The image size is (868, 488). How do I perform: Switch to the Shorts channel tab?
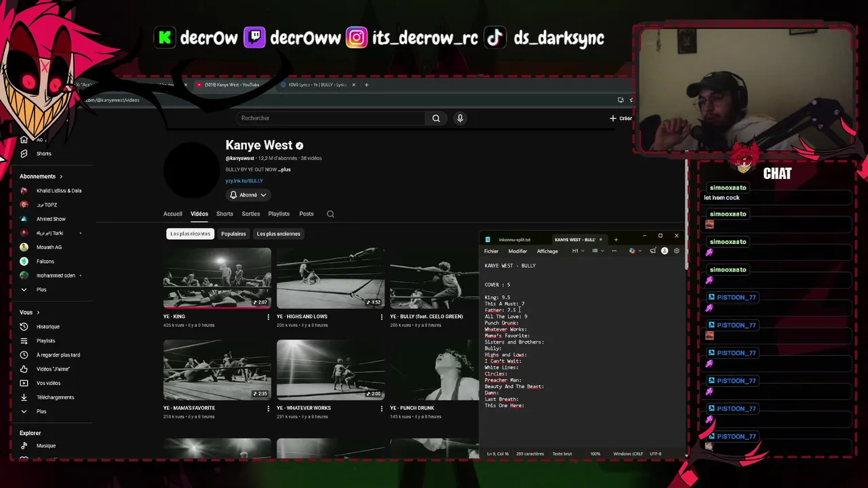(224, 214)
